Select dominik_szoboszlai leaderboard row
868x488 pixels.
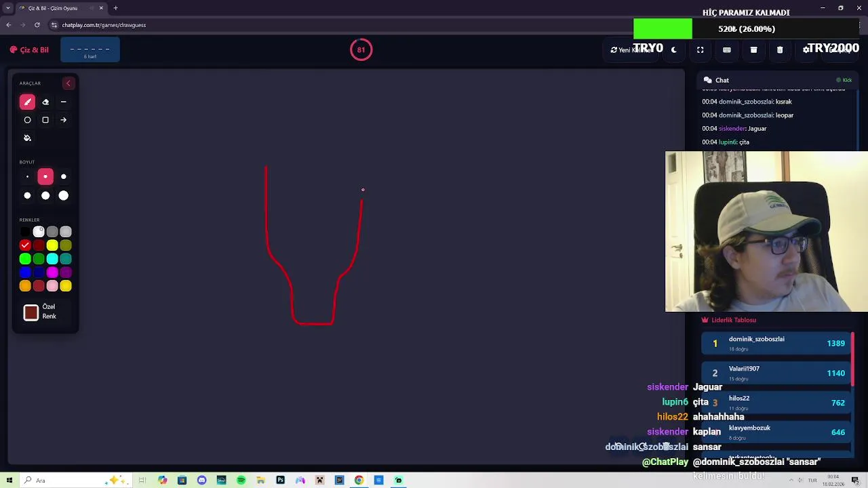click(x=775, y=344)
